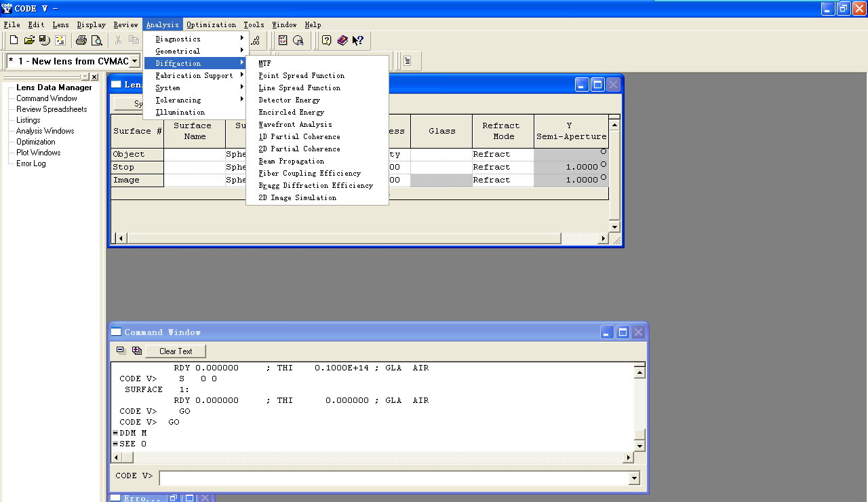Click the second small icon in Command Window toolbar
The width and height of the screenshot is (868, 502).
[137, 351]
